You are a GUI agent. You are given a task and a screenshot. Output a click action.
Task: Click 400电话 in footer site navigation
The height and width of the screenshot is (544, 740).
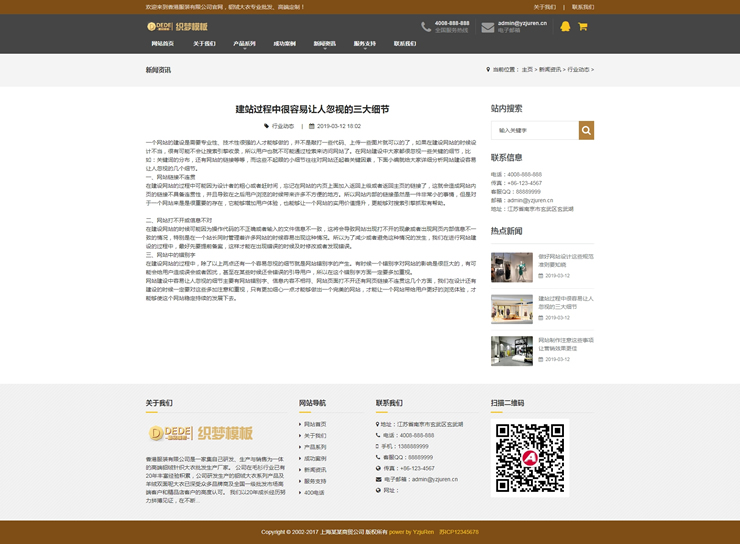314,492
